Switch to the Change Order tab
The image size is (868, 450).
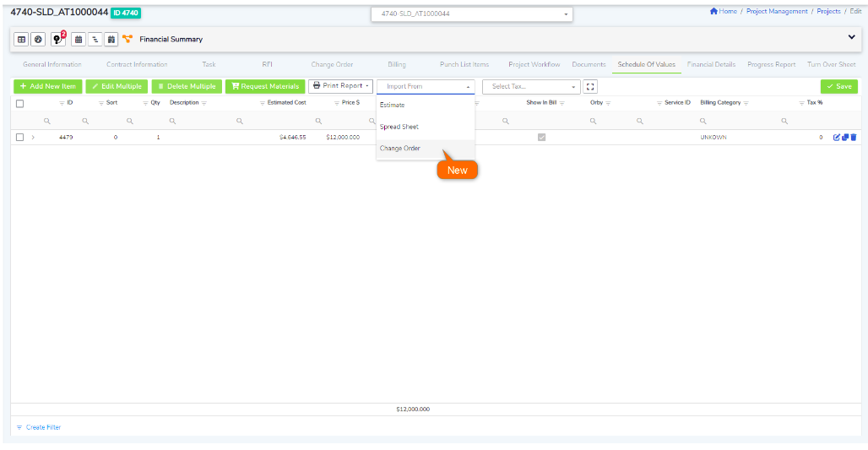[332, 64]
